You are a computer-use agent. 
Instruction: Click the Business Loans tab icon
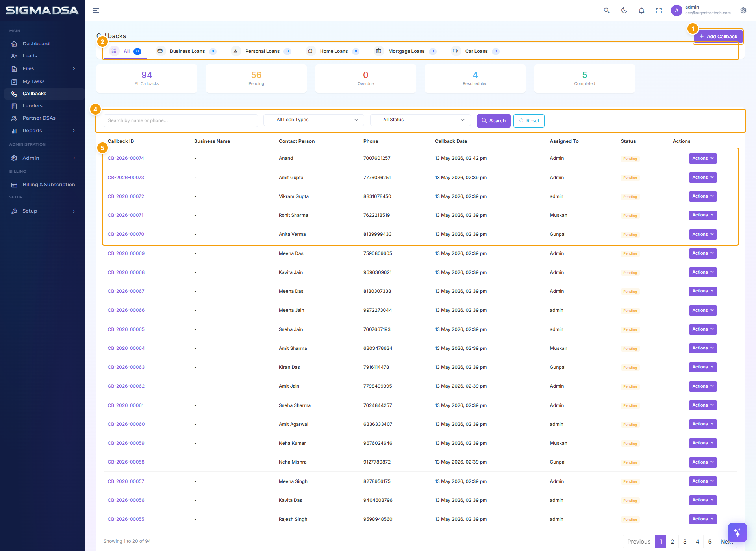[x=160, y=51]
